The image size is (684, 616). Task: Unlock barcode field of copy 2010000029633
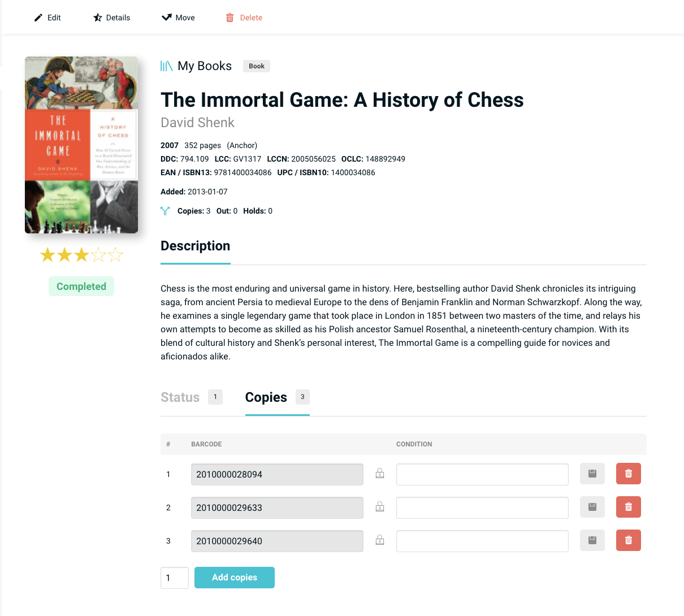click(380, 507)
